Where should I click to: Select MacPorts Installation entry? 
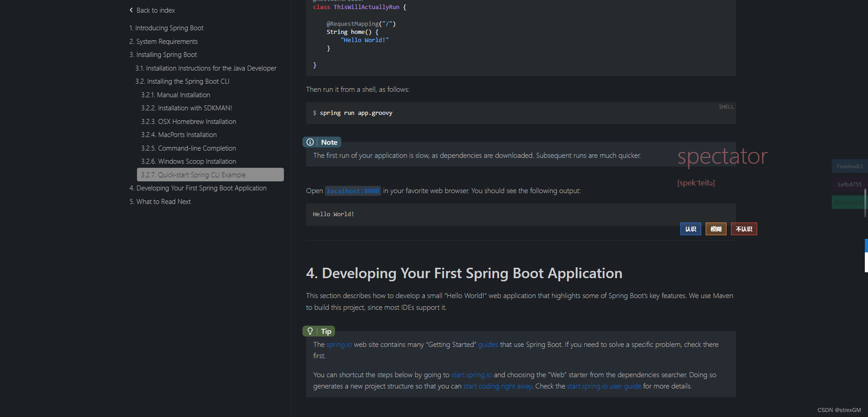coord(179,135)
